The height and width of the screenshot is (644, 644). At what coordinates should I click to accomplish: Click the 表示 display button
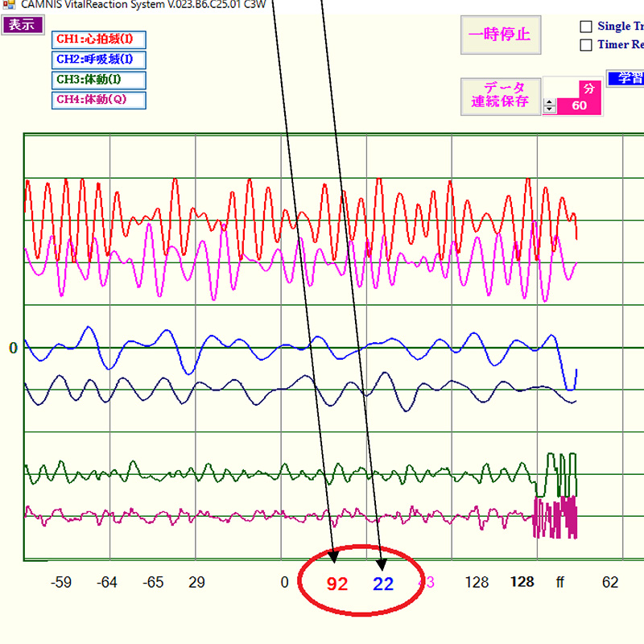point(22,24)
